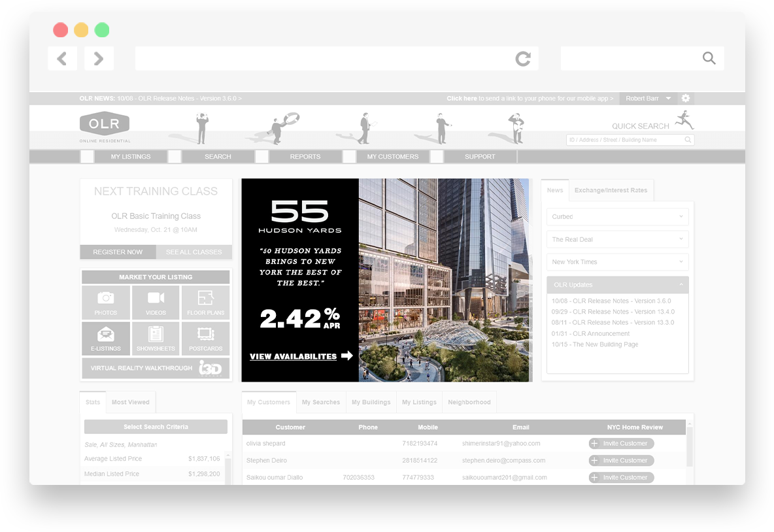
Task: Click the running man Quick Search icon
Action: click(x=684, y=120)
